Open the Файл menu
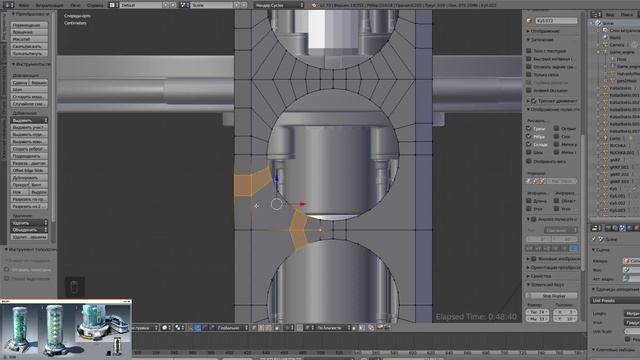The width and height of the screenshot is (640, 360). pos(24,5)
